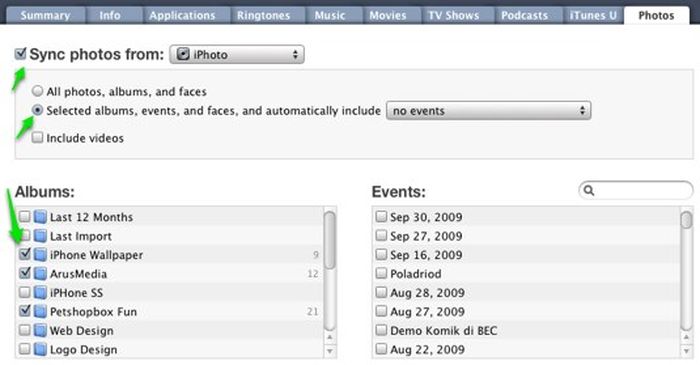Viewport: 700px width, 365px height.
Task: Check the Web Design album
Action: [x=25, y=330]
